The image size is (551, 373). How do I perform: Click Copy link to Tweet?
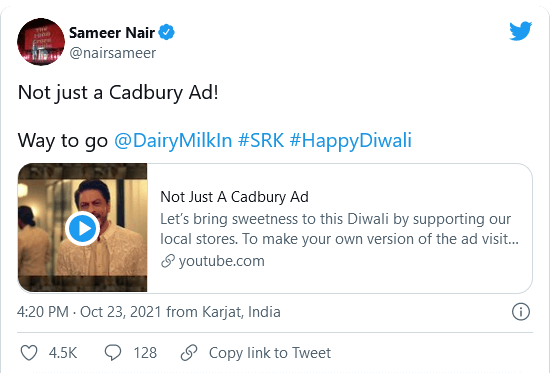pyautogui.click(x=270, y=353)
